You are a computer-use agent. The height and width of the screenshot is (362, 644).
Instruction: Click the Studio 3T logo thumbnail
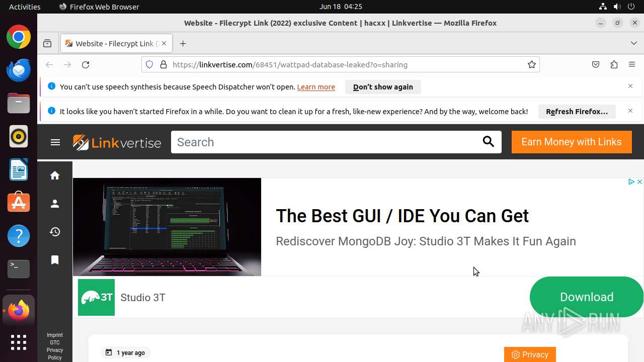pos(96,297)
